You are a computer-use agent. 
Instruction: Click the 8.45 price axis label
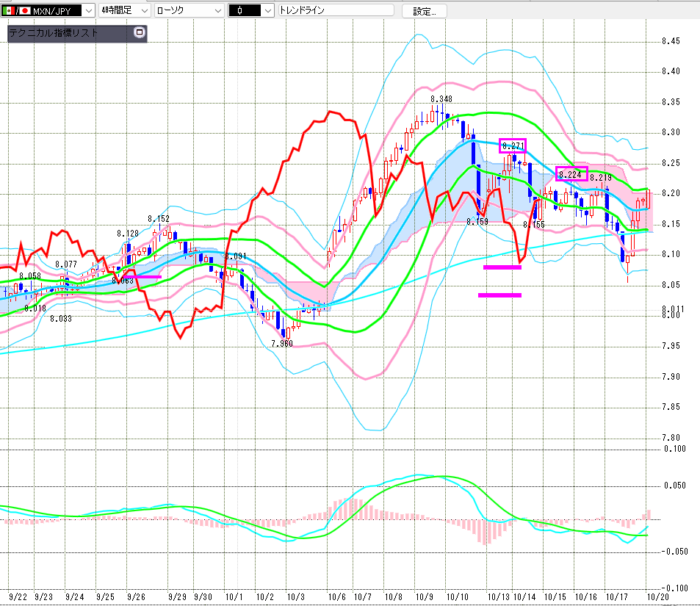pyautogui.click(x=669, y=41)
